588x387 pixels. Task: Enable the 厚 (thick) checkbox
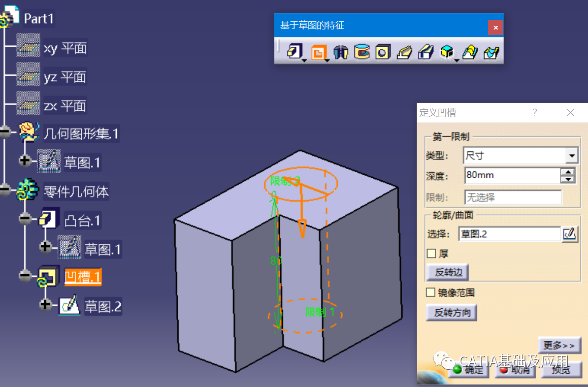pos(431,253)
